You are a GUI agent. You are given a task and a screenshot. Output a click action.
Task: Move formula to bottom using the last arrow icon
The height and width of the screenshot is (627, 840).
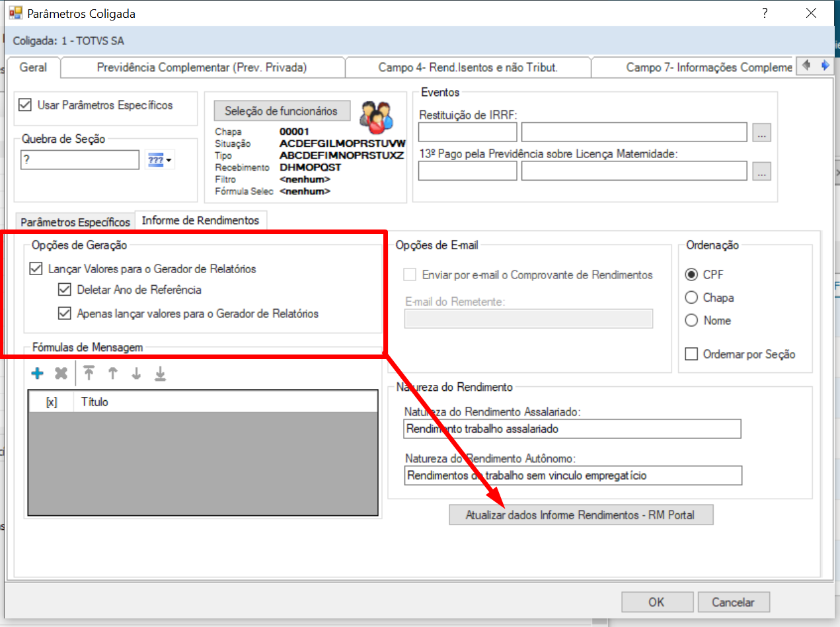point(159,373)
